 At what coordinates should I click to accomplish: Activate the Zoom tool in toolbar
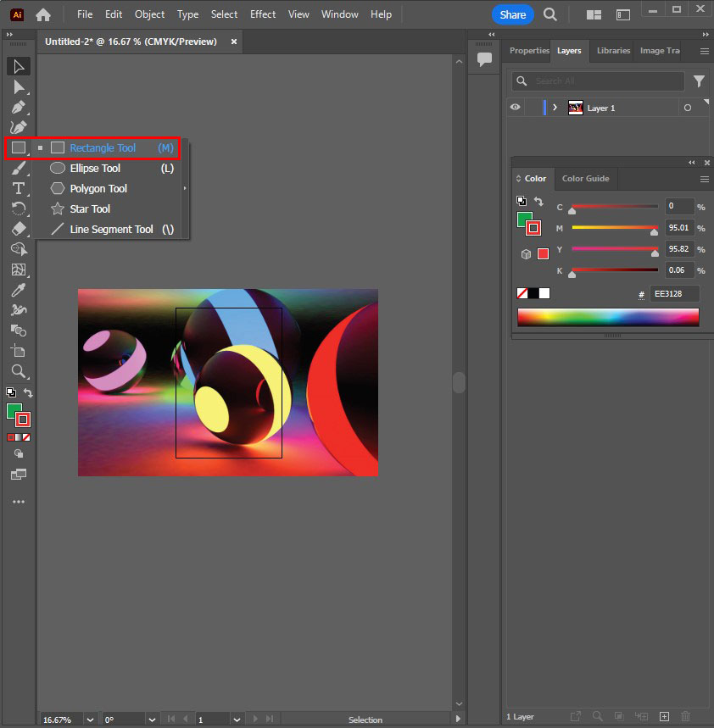click(19, 371)
